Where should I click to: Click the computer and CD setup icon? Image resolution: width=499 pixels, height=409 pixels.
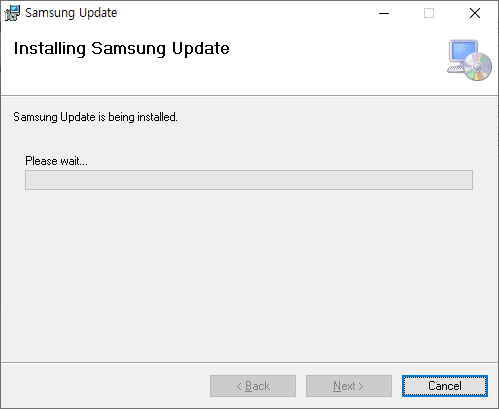pyautogui.click(x=469, y=60)
